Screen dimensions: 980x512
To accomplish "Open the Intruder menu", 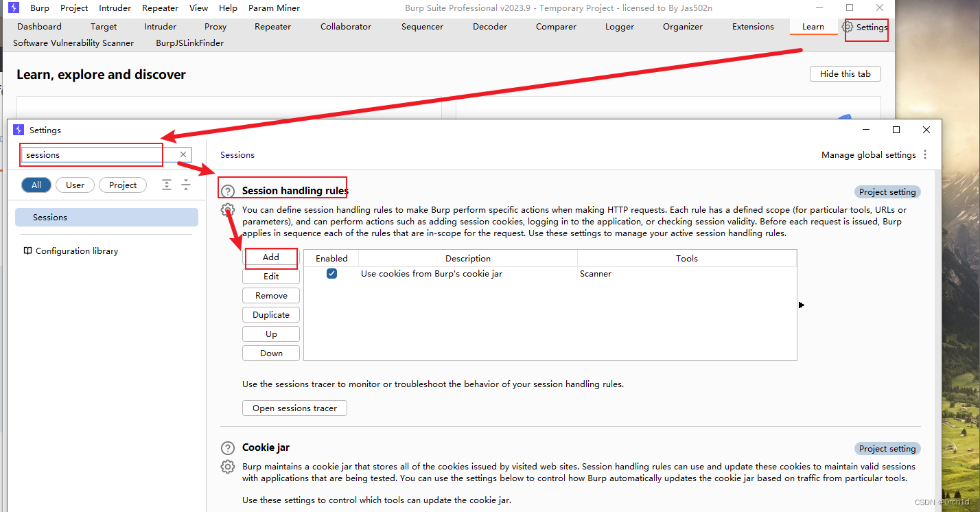I will 115,8.
